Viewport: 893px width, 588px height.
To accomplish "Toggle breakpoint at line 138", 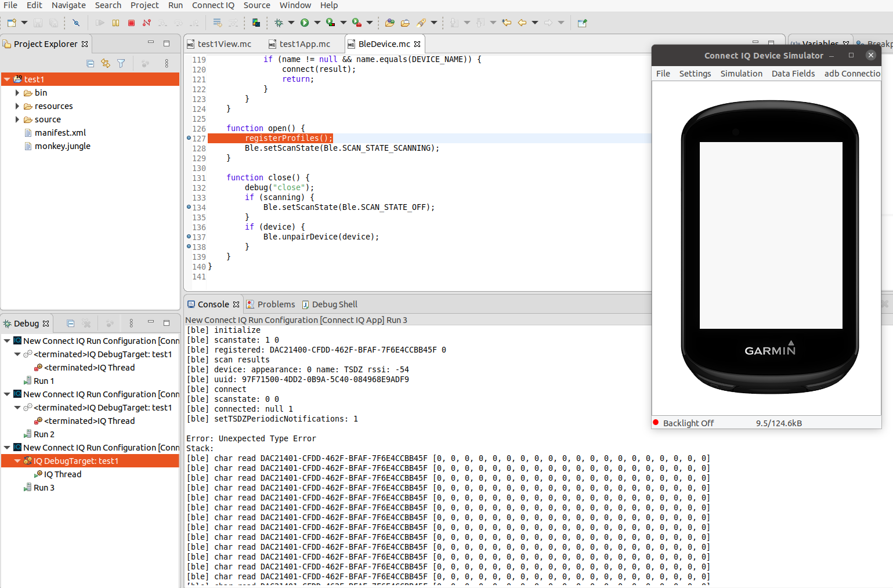I will pyautogui.click(x=189, y=246).
